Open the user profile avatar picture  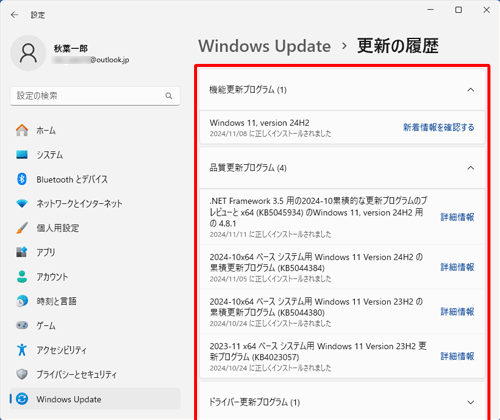point(28,53)
